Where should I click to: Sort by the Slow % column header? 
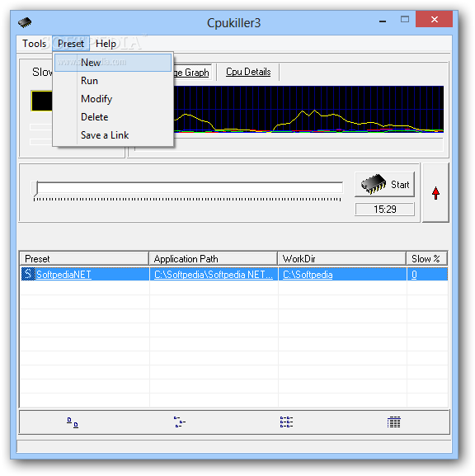click(x=426, y=259)
